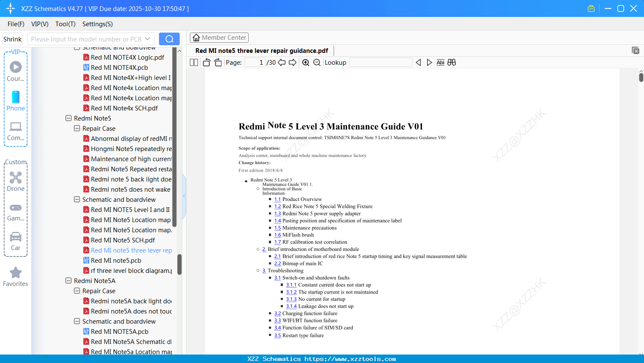This screenshot has height=363, width=644.
Task: Select the Game console category
Action: [x=16, y=212]
